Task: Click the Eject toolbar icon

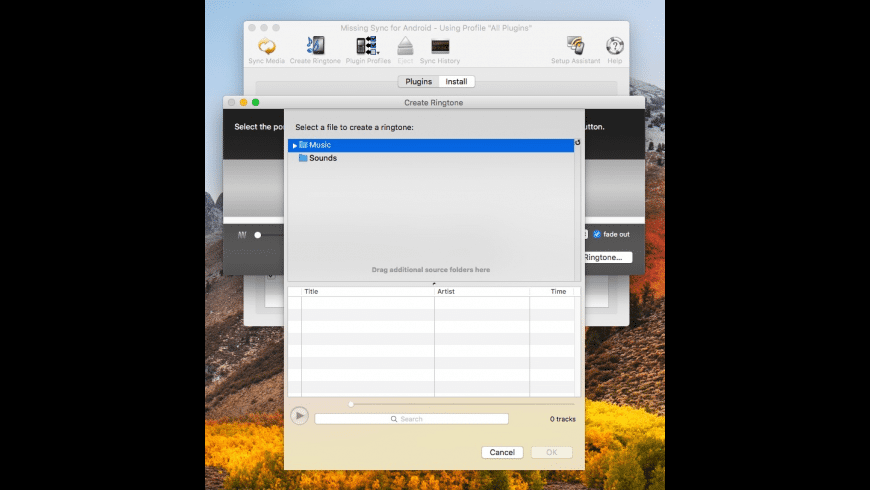Action: click(405, 50)
